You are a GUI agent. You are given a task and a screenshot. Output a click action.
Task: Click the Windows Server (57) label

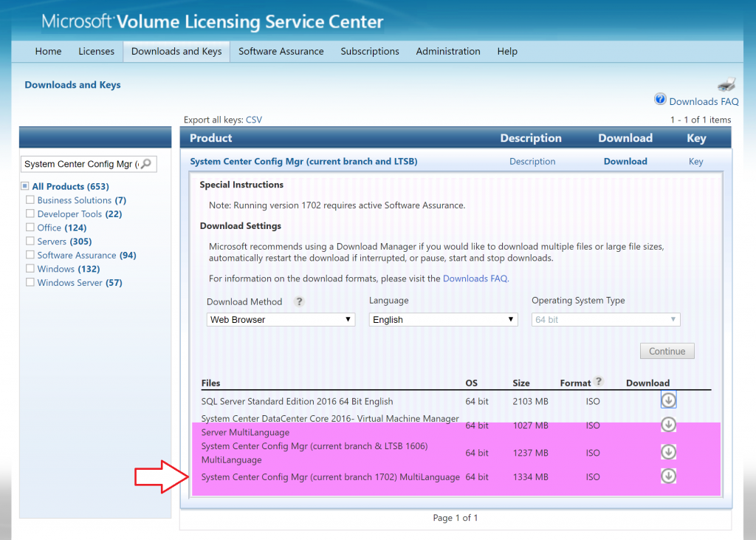click(80, 283)
